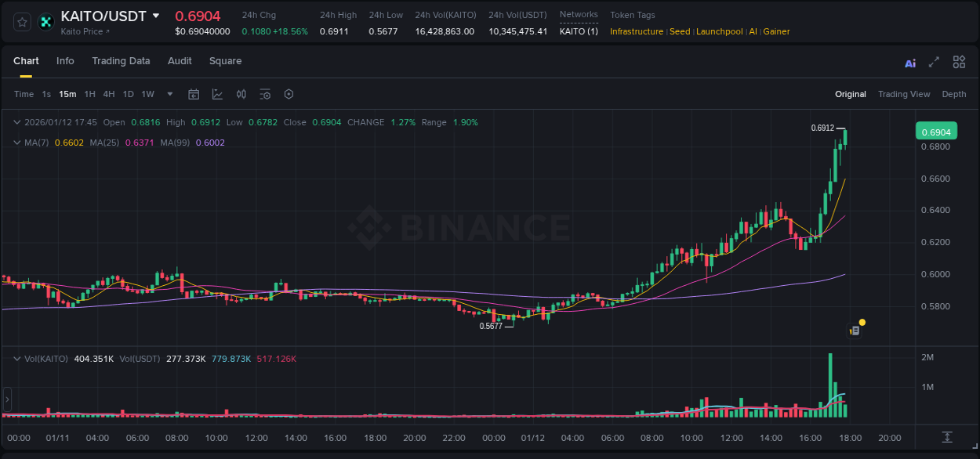The image size is (980, 459).
Task: Click the candlestick comparison icon
Action: click(241, 94)
